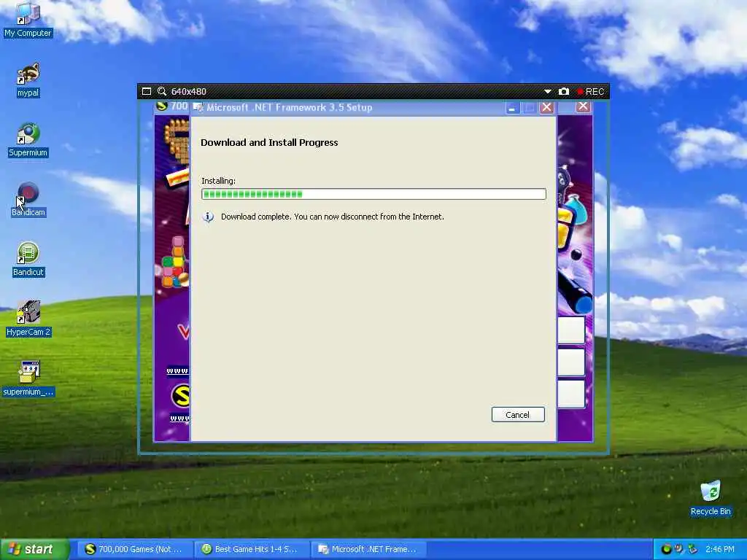The image size is (747, 560).
Task: Switch to 700,000 Games taskbar item
Action: [134, 549]
